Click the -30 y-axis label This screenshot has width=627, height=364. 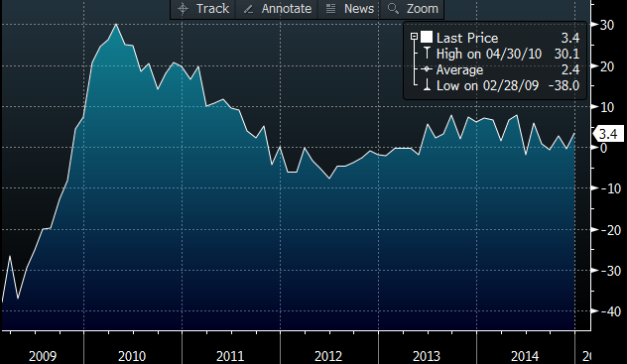pos(611,271)
